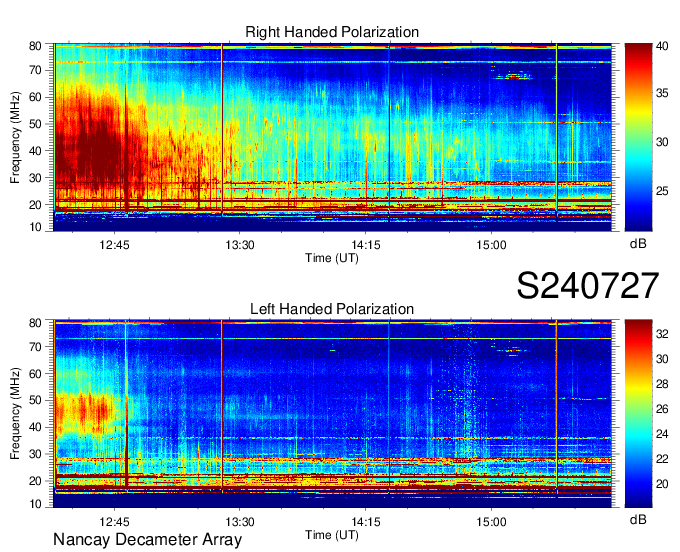The height and width of the screenshot is (552, 680).
Task: Click the Right Handed Polarization spectrogram
Action: (332, 137)
